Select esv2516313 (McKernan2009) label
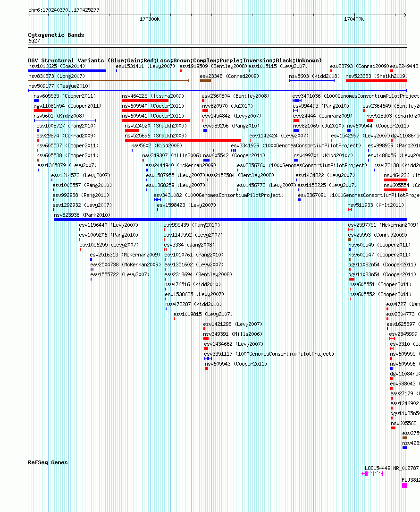Image resolution: width=420 pixels, height=512 pixels. click(126, 255)
